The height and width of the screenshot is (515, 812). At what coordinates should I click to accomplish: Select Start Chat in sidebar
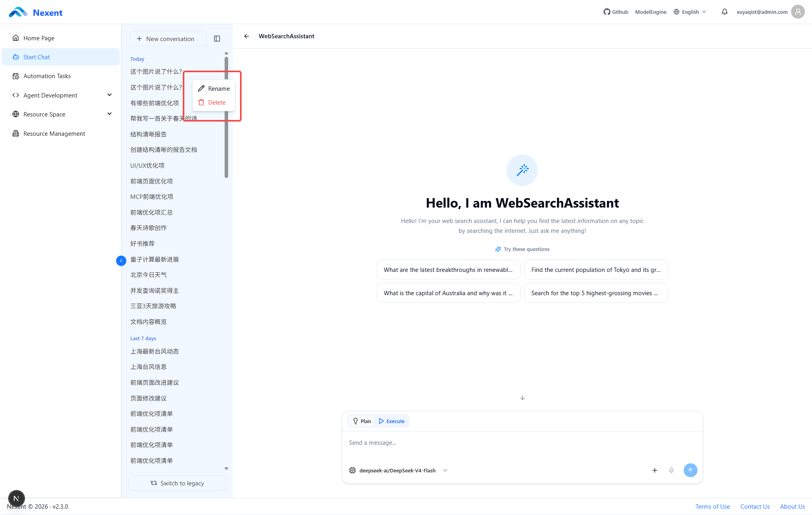[60, 57]
